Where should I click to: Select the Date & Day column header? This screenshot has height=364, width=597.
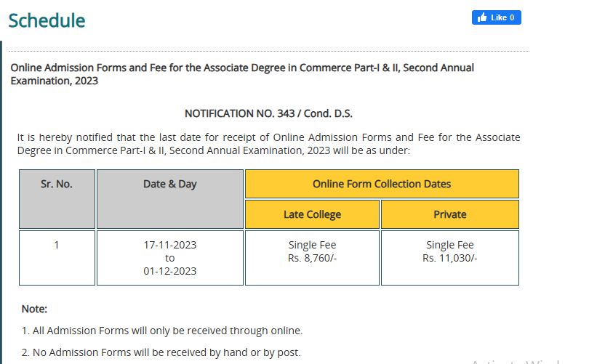point(170,199)
